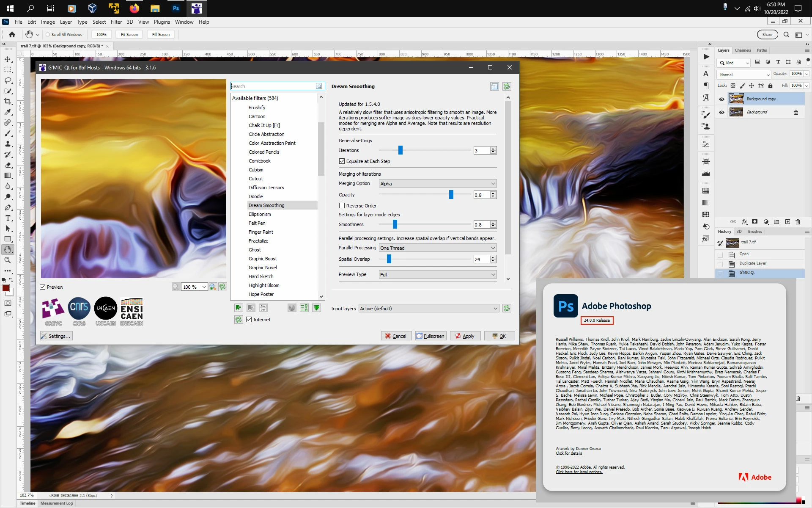
Task: Select the Zoom tool in toolbar
Action: [x=8, y=260]
